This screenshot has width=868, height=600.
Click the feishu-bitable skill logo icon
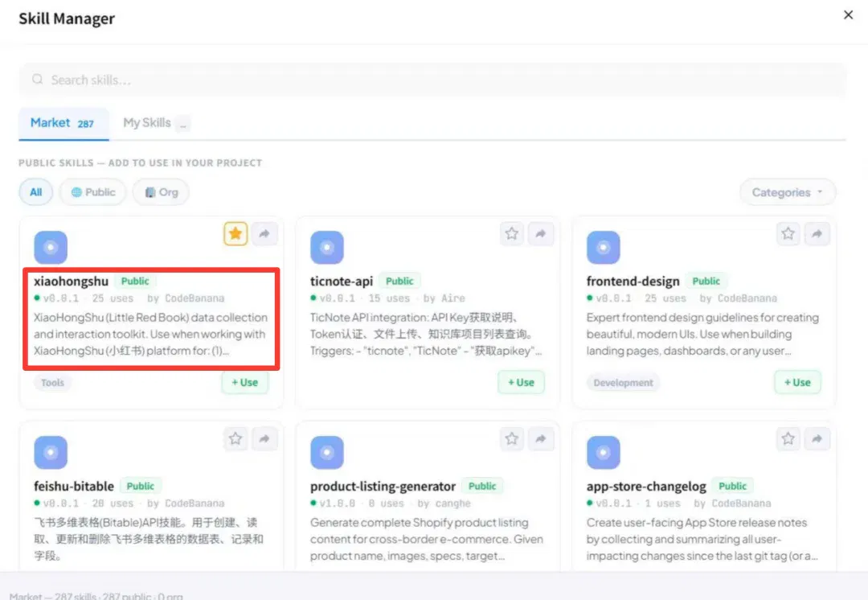pyautogui.click(x=51, y=452)
